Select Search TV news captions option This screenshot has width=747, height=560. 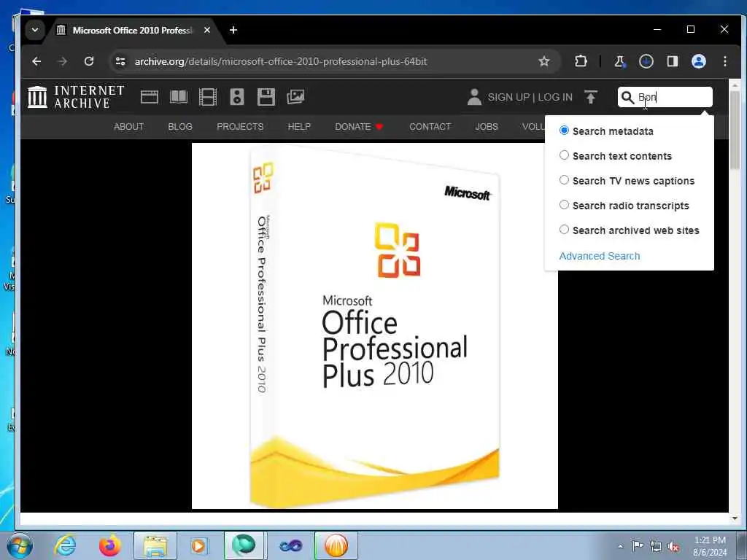click(x=564, y=180)
